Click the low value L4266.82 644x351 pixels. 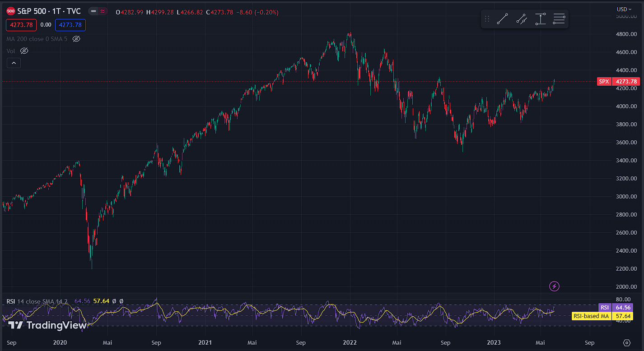(190, 12)
